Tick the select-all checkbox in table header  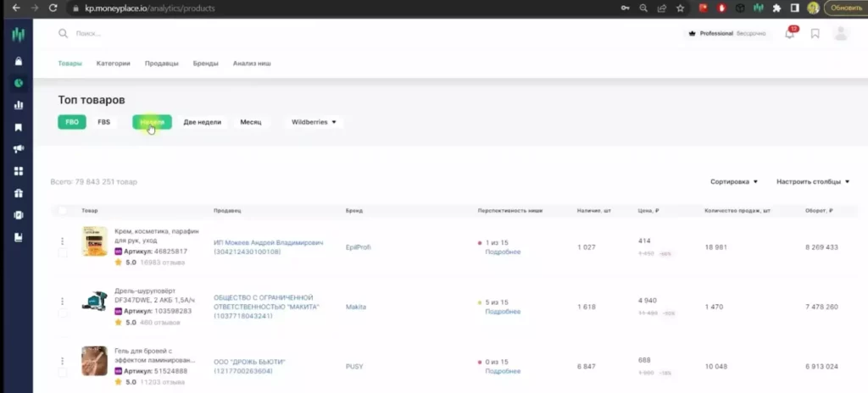[x=62, y=211]
